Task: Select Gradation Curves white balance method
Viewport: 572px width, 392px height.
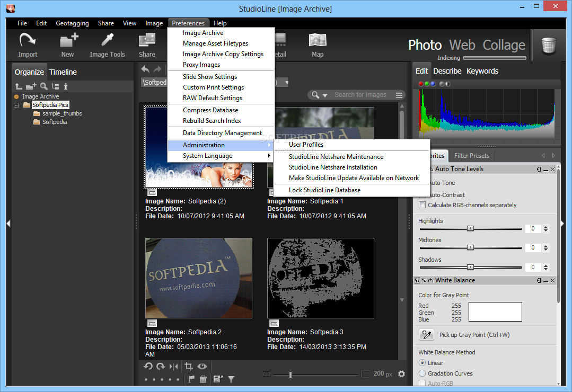Action: pyautogui.click(x=422, y=373)
